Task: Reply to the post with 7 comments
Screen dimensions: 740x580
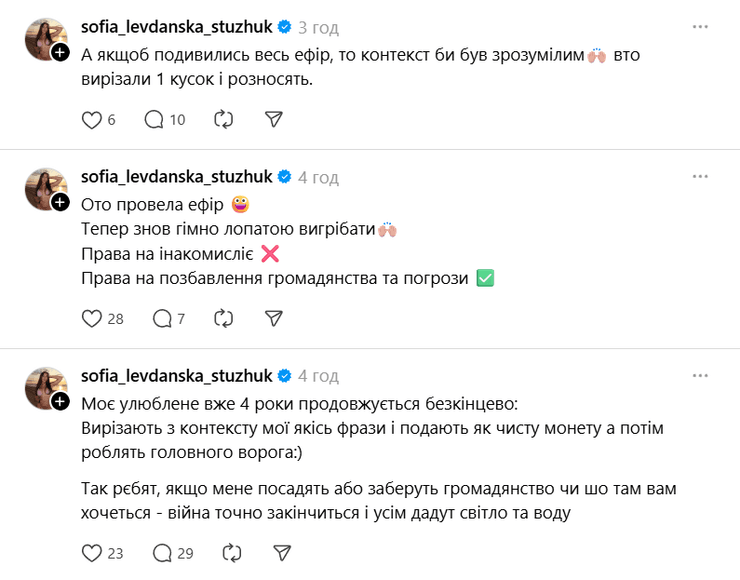Action: [161, 319]
